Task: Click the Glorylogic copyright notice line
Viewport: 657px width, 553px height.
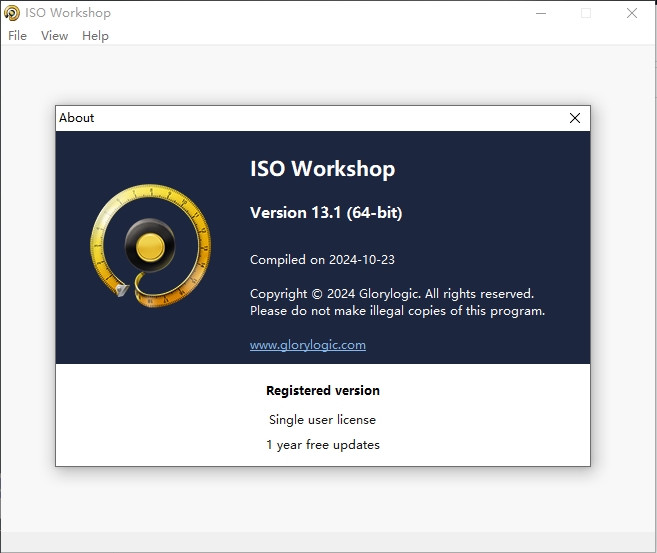Action: (391, 294)
